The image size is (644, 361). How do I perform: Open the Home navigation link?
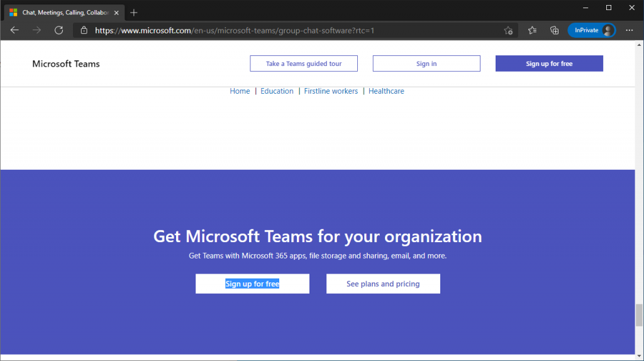tap(240, 91)
